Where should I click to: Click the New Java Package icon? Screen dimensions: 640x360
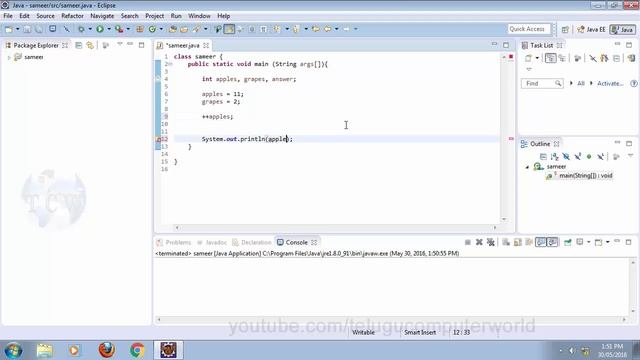tap(140, 29)
